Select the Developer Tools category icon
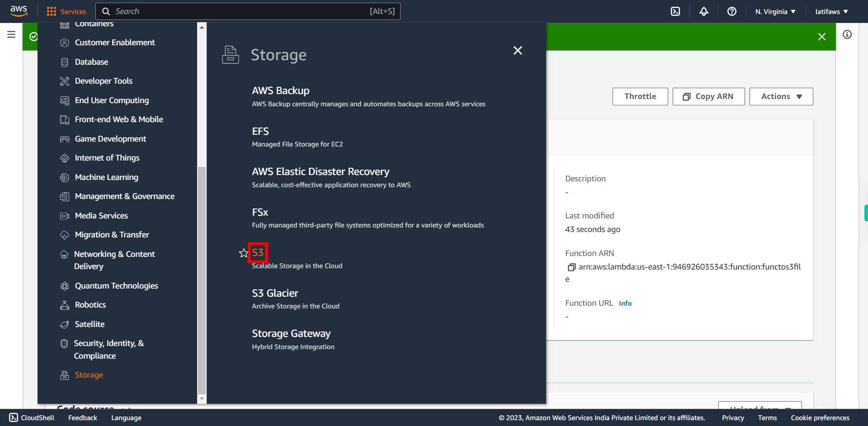 65,81
